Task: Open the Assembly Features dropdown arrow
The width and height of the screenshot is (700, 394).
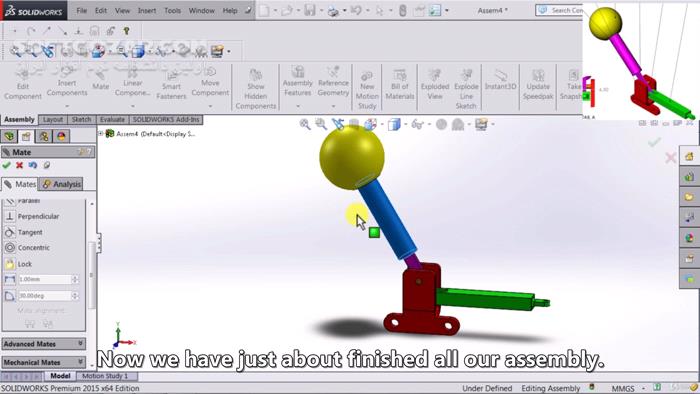Action: point(298,106)
